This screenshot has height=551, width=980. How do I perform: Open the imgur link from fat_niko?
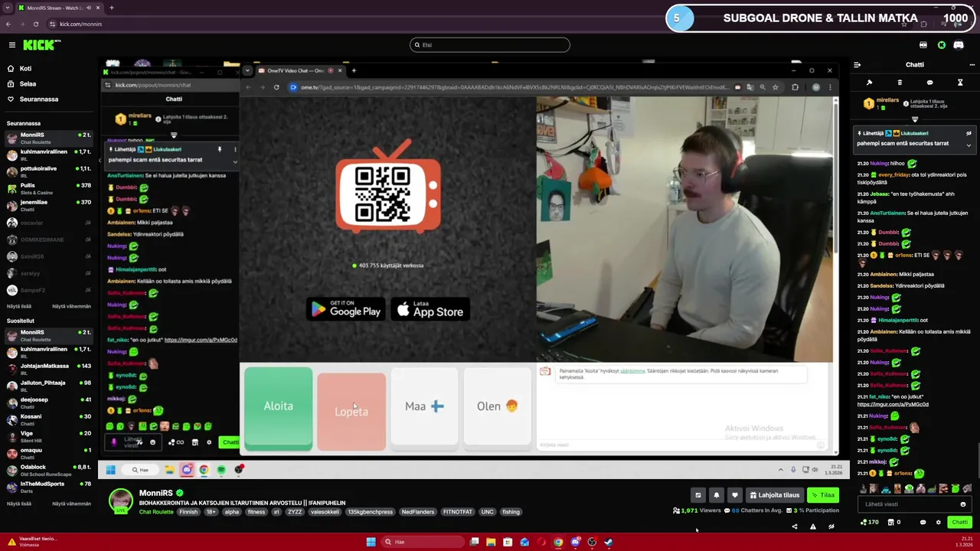pyautogui.click(x=893, y=404)
